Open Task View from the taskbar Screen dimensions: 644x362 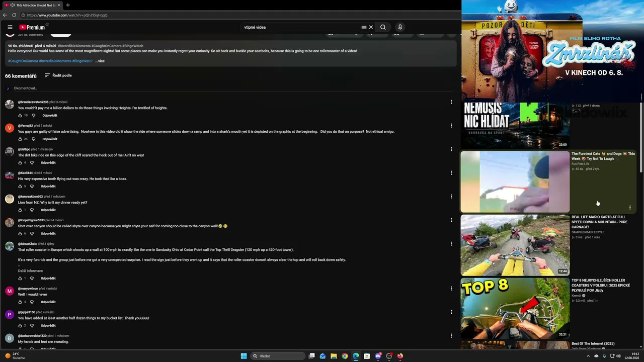click(312, 356)
